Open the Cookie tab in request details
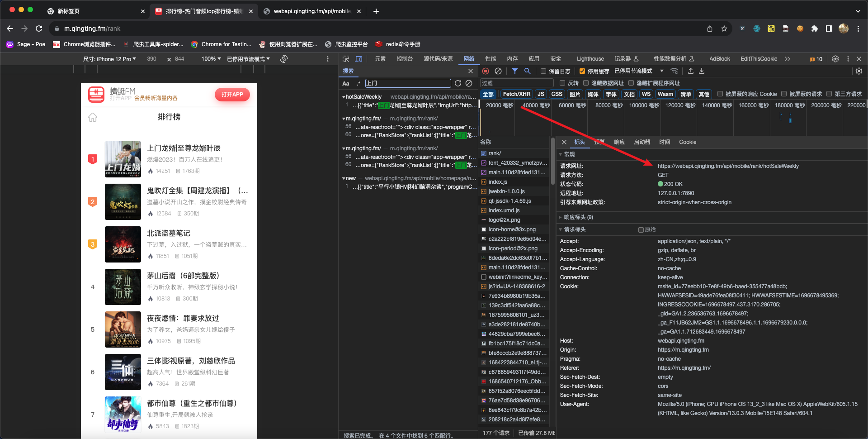Screen dimensions: 868x439 tap(687, 142)
